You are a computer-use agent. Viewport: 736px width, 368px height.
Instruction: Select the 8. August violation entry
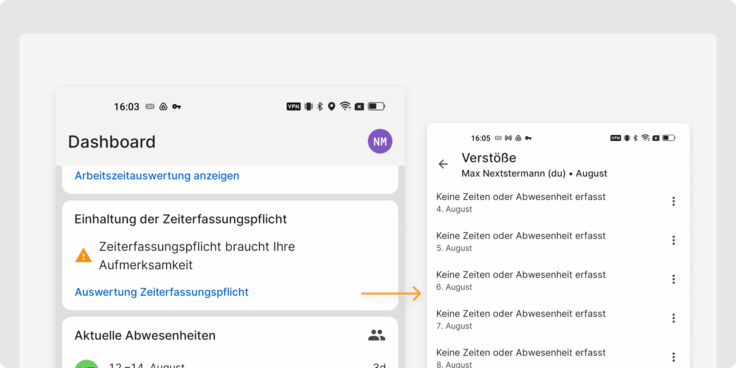coord(558,358)
